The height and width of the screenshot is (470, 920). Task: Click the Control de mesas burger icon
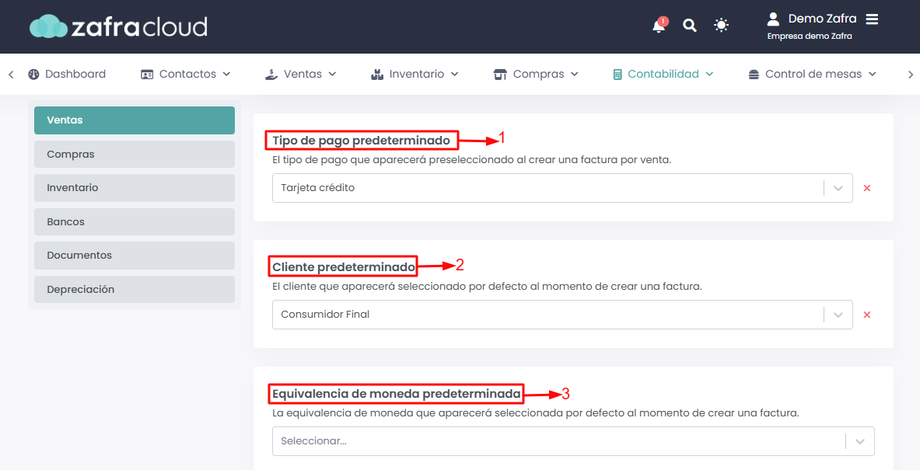point(754,75)
